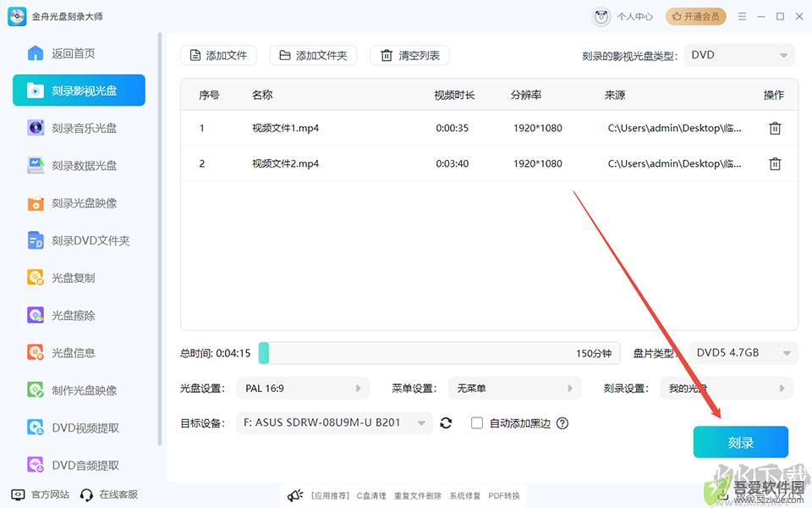The width and height of the screenshot is (812, 508).
Task: Start burning with the 刻录 button
Action: (x=741, y=442)
